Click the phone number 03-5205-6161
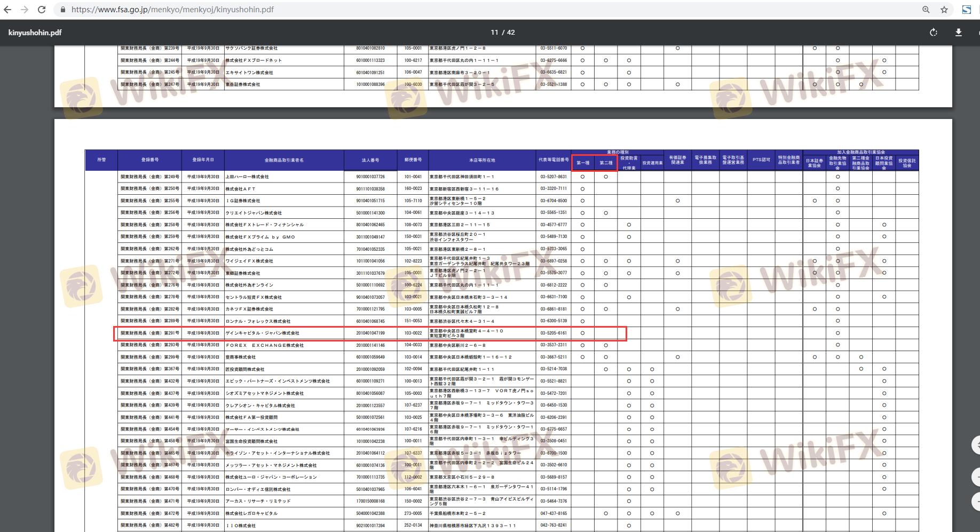Image resolution: width=980 pixels, height=532 pixels. click(x=554, y=333)
